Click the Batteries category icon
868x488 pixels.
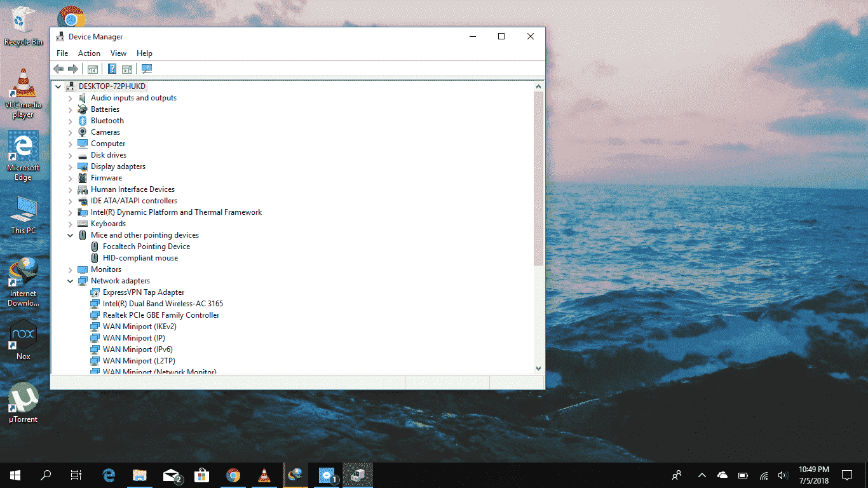[x=83, y=109]
